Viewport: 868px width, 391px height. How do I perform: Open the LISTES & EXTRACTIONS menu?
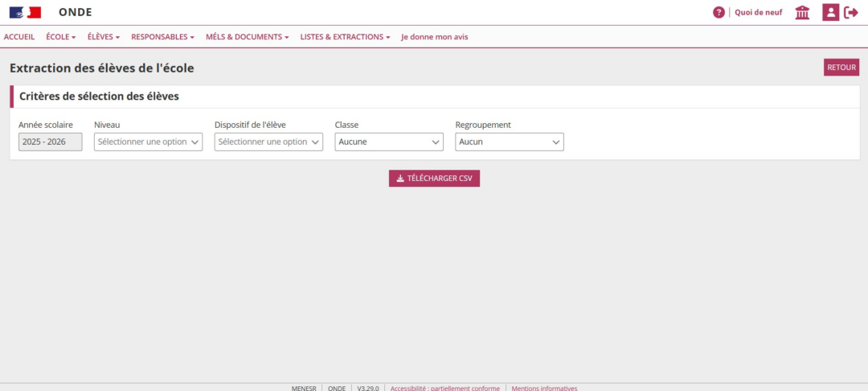[x=346, y=37]
